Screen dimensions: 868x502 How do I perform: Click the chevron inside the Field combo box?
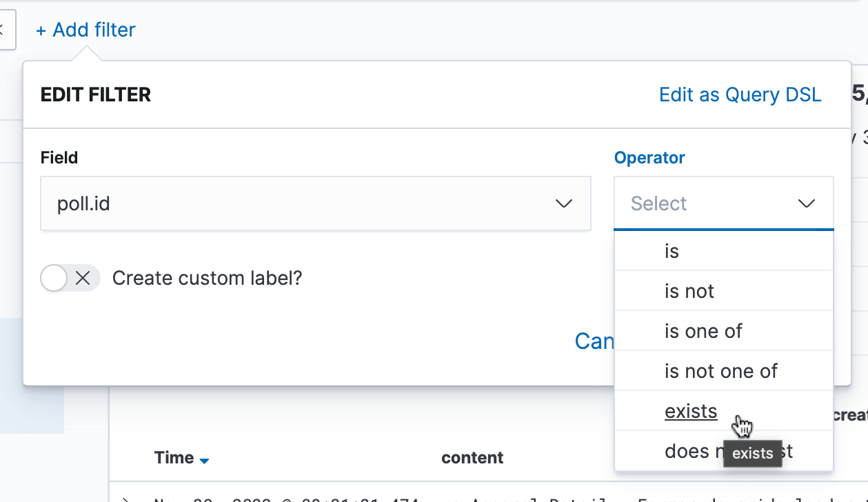[x=564, y=203]
